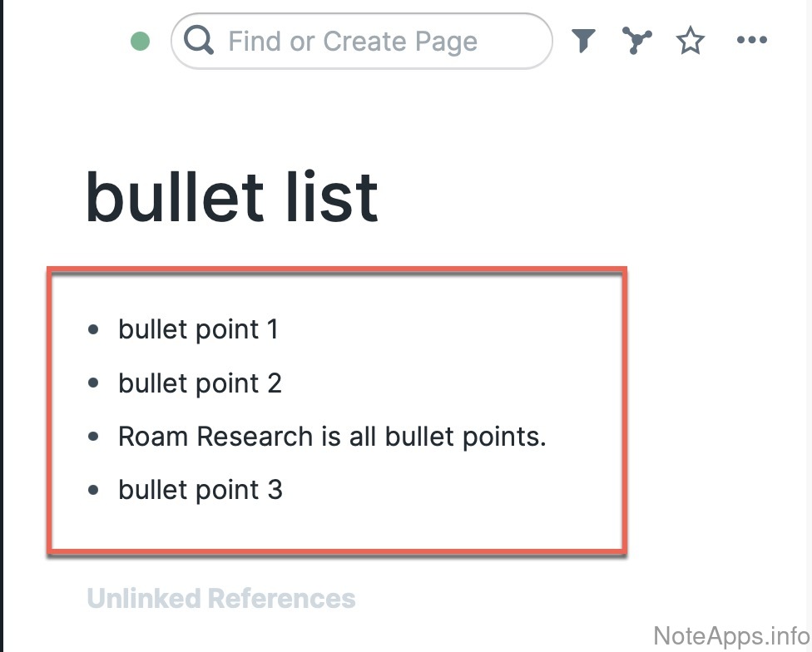812x652 pixels.
Task: Edit the 'bullet point 1' block text
Action: coord(198,329)
